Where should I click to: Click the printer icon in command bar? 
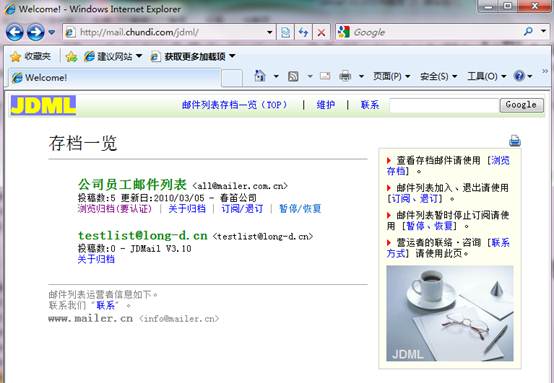345,76
